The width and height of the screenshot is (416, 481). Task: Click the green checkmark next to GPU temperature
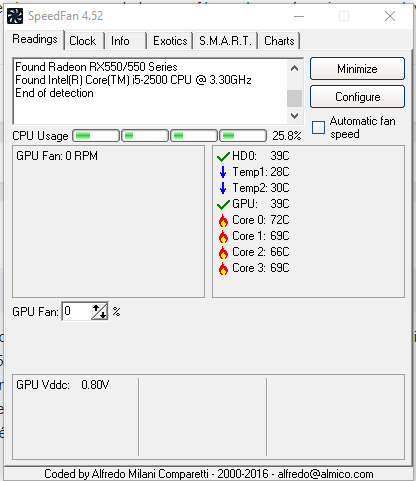(223, 204)
